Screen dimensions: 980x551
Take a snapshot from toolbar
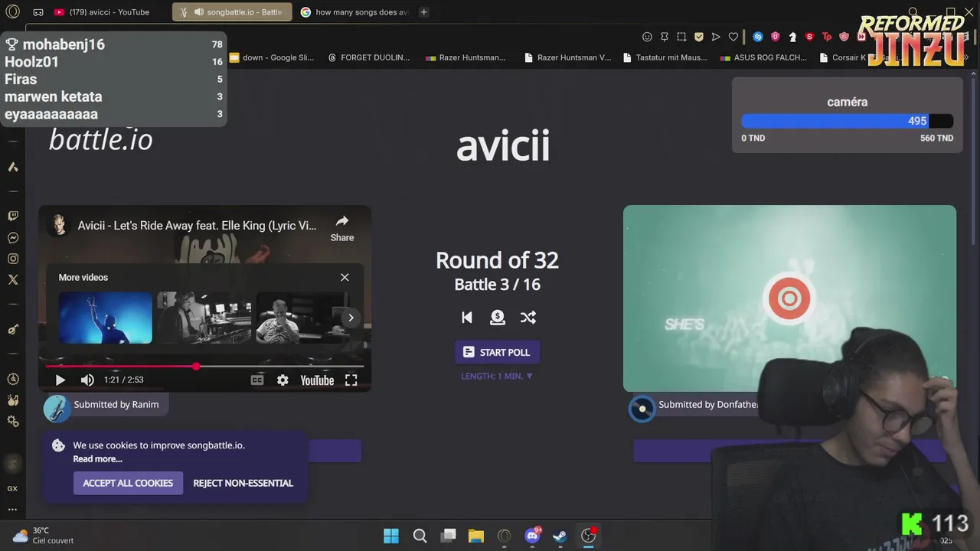[681, 37]
